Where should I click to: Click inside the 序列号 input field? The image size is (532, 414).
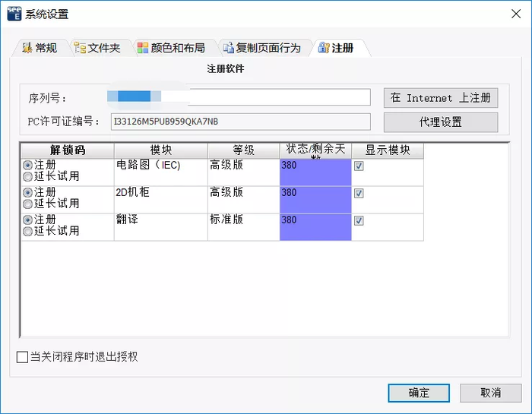[240, 97]
